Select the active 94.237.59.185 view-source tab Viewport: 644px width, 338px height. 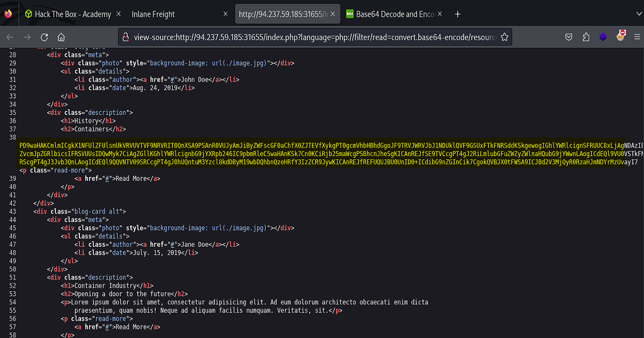[x=288, y=14]
